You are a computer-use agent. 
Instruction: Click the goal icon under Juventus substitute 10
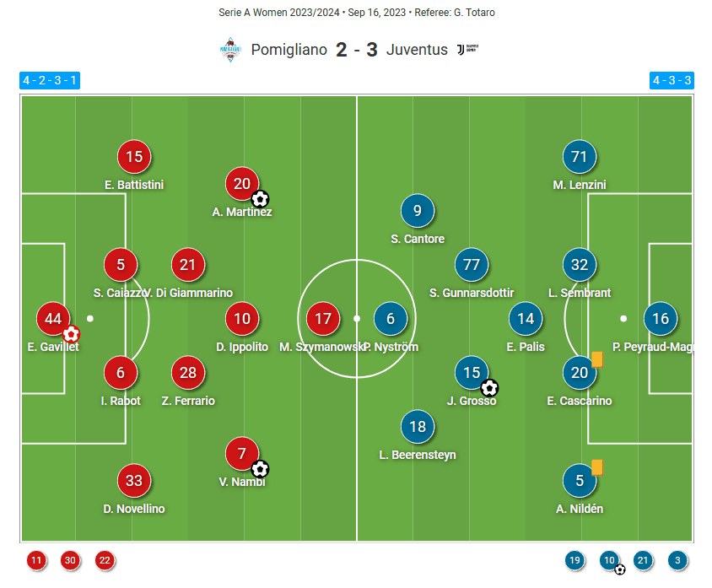click(620, 569)
